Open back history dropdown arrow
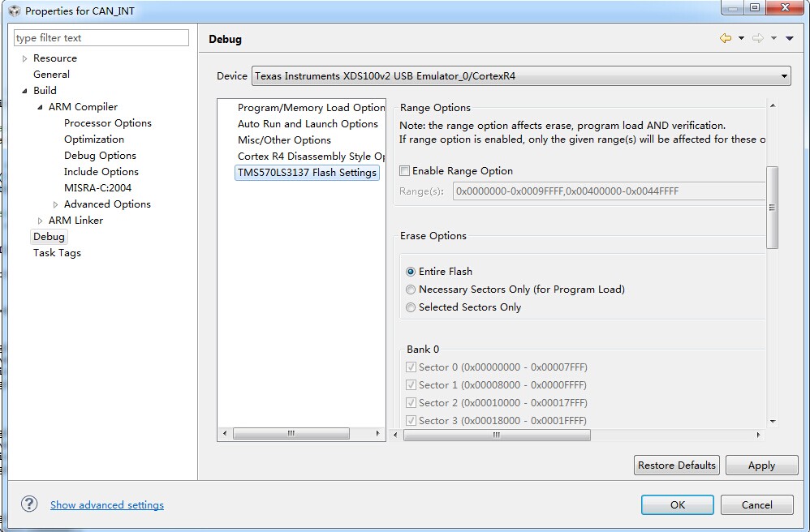The width and height of the screenshot is (810, 532). [741, 38]
